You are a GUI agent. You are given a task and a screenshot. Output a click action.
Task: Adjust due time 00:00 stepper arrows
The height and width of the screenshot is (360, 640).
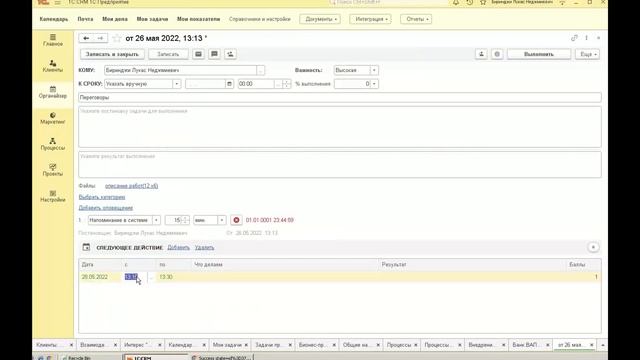point(287,84)
